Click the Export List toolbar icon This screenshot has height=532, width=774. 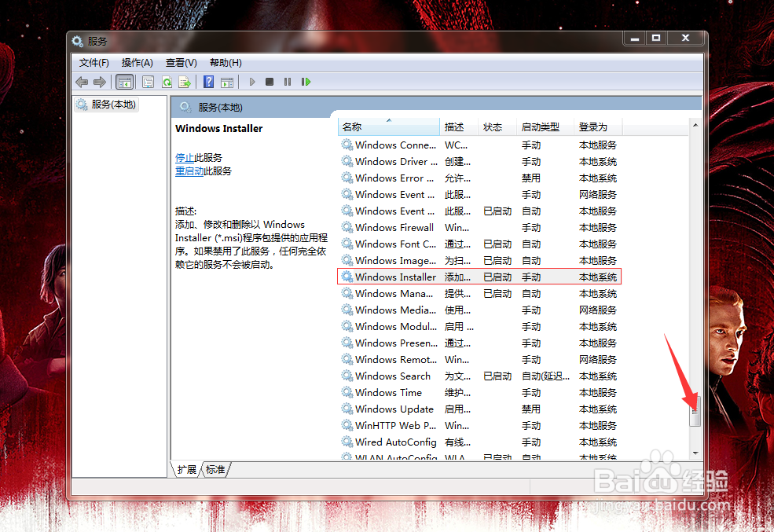tap(185, 82)
